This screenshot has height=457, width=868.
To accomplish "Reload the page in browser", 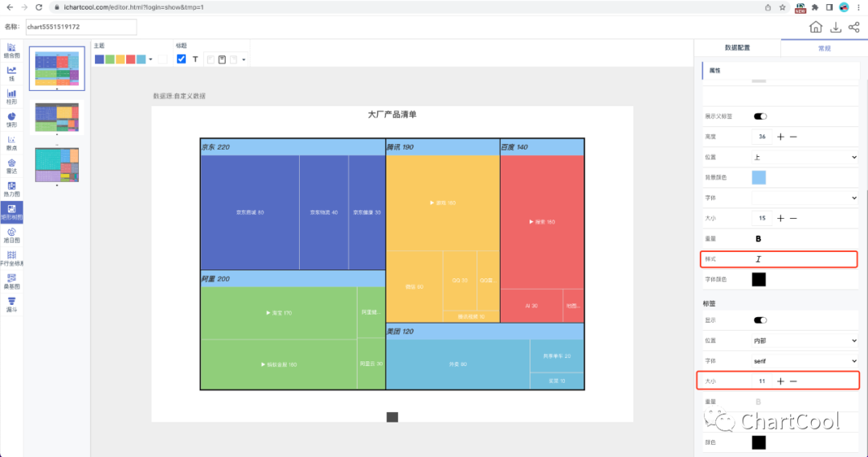I will pyautogui.click(x=39, y=7).
